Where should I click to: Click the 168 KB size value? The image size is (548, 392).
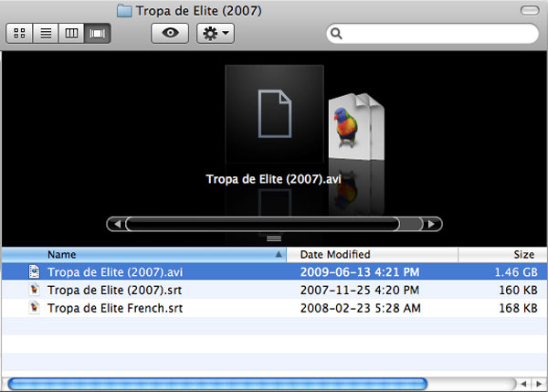(x=518, y=309)
